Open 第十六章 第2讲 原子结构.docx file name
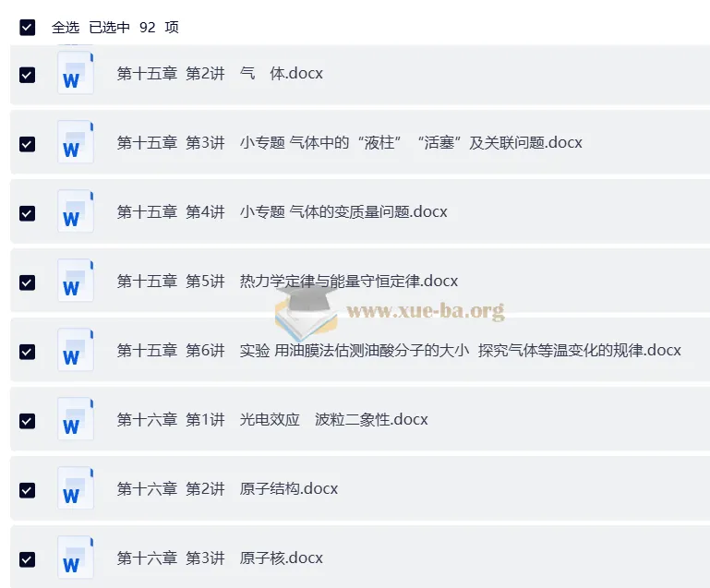The height and width of the screenshot is (588, 710). pos(227,489)
